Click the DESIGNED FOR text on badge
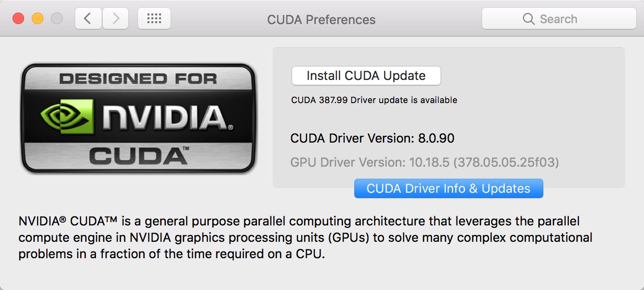 click(x=138, y=79)
